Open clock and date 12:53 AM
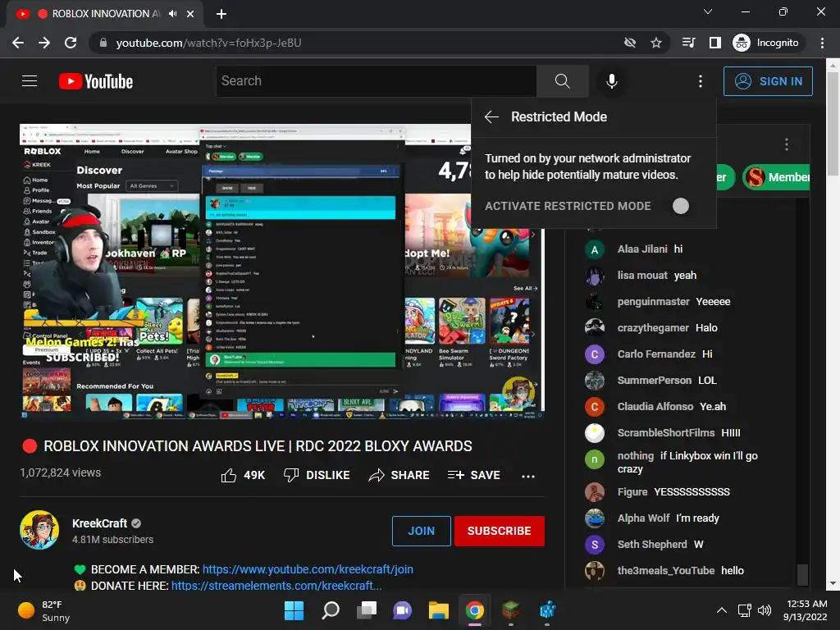The height and width of the screenshot is (630, 840). tap(806, 610)
